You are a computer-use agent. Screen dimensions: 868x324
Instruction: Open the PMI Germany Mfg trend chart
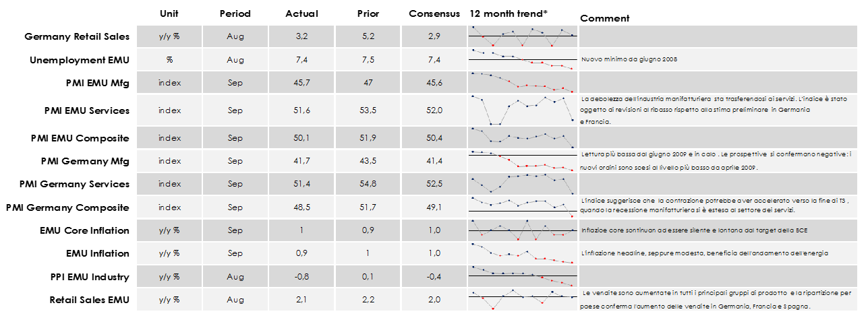[x=523, y=162]
